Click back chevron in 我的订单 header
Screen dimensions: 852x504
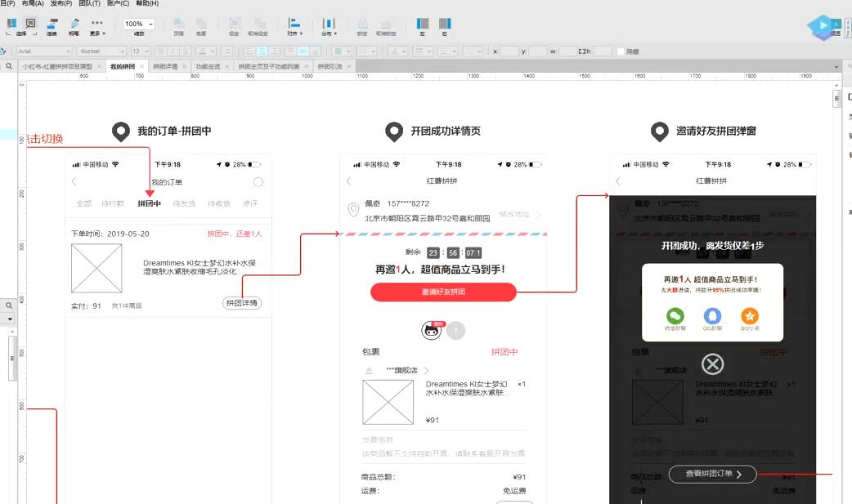click(74, 181)
